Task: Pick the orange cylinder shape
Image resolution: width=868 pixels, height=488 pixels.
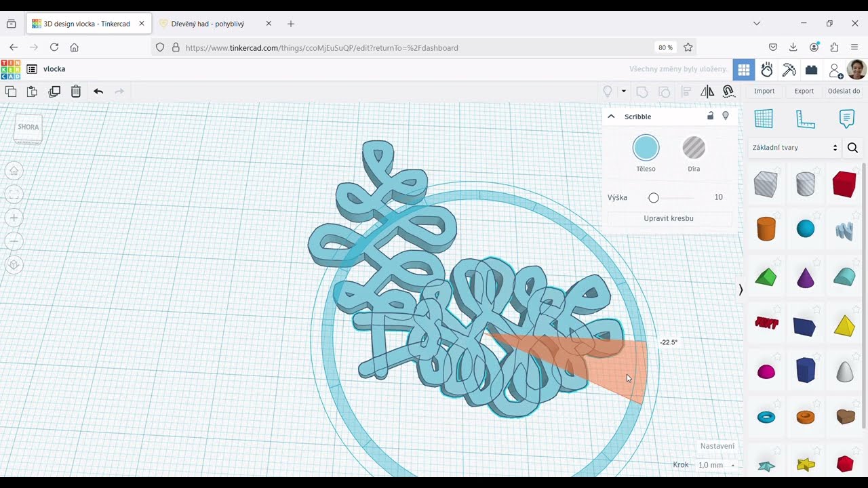Action: [766, 229]
